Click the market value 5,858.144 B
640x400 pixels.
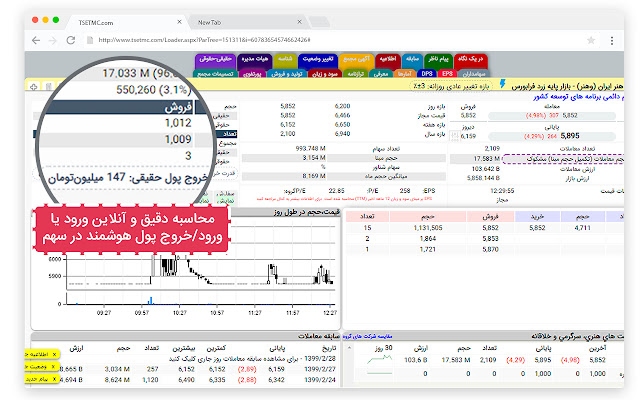483,178
